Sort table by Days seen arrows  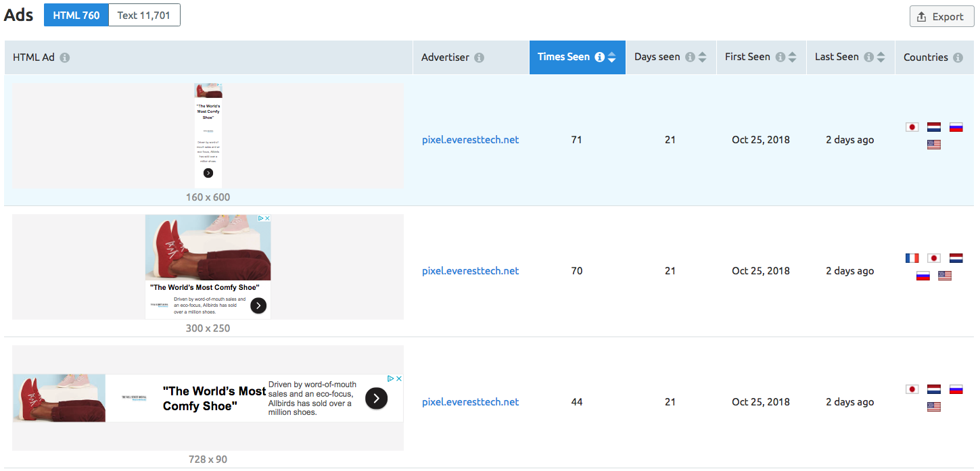(702, 57)
